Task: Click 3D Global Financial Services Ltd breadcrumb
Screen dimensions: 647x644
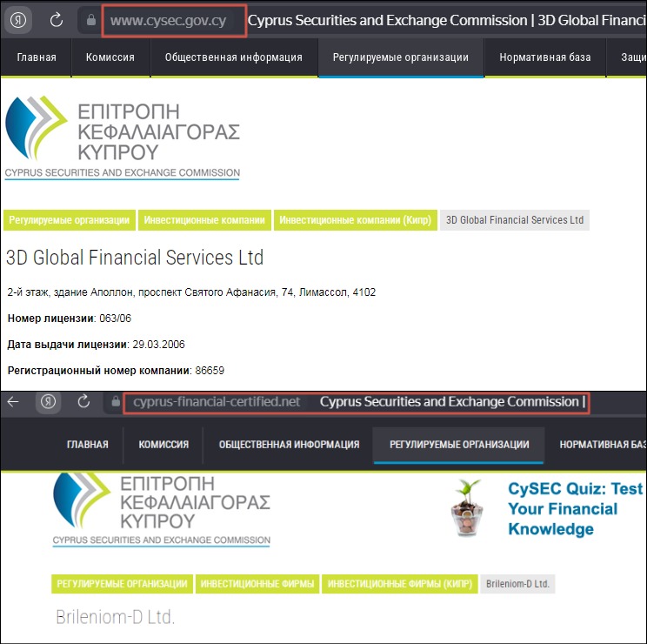Action: (515, 220)
